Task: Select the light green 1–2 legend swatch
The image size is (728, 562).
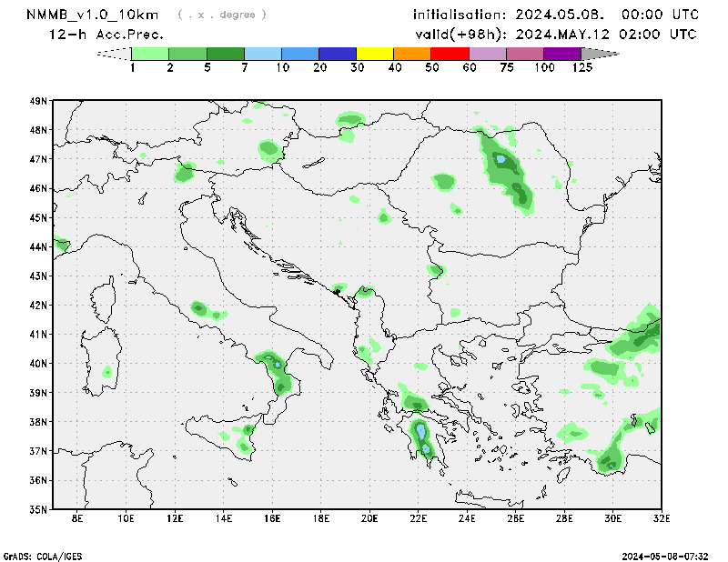Action: point(151,54)
